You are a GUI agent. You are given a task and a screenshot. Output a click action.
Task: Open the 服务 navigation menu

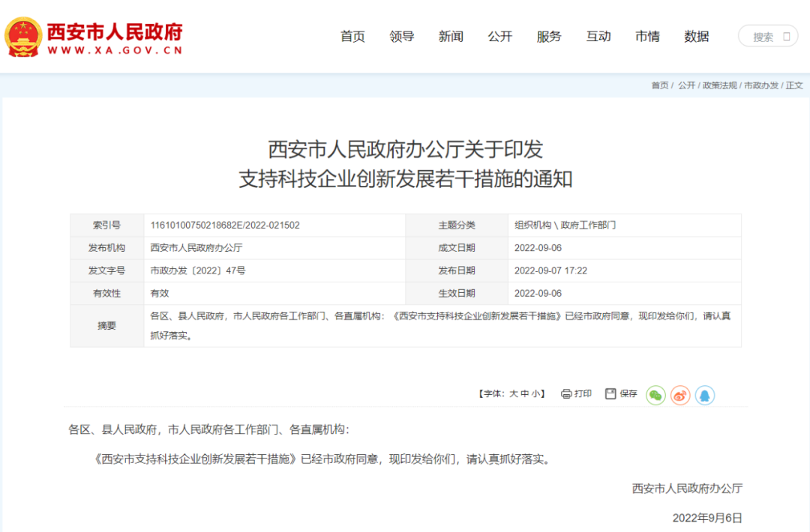550,36
